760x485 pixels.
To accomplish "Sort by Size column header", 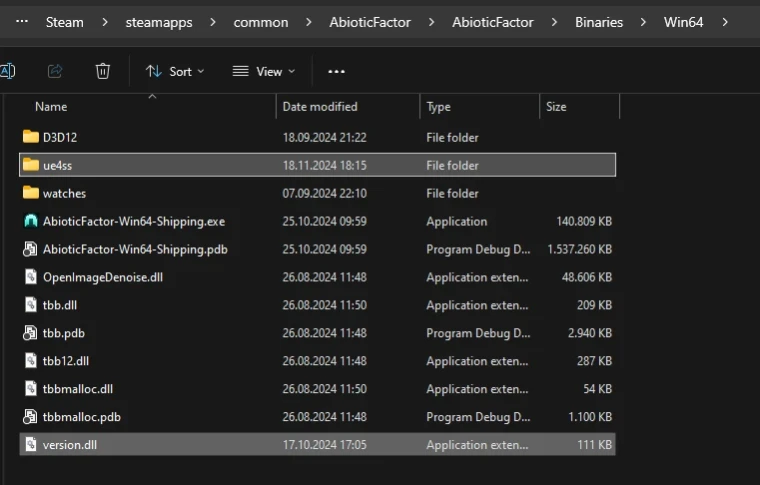I will tap(556, 107).
